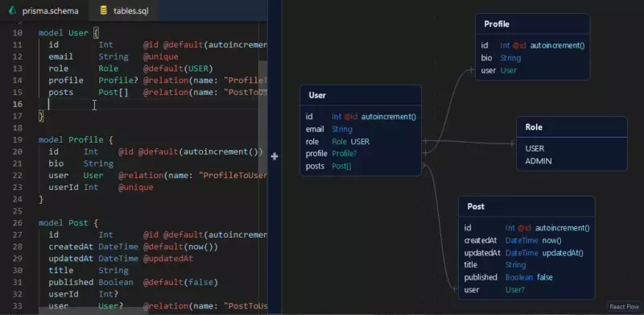The width and height of the screenshot is (644, 315).
Task: Click line number 16 in the editor gutter
Action: pos(17,104)
